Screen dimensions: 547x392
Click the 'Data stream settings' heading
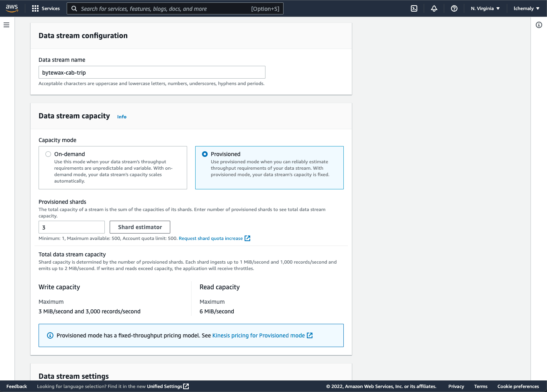pyautogui.click(x=73, y=376)
